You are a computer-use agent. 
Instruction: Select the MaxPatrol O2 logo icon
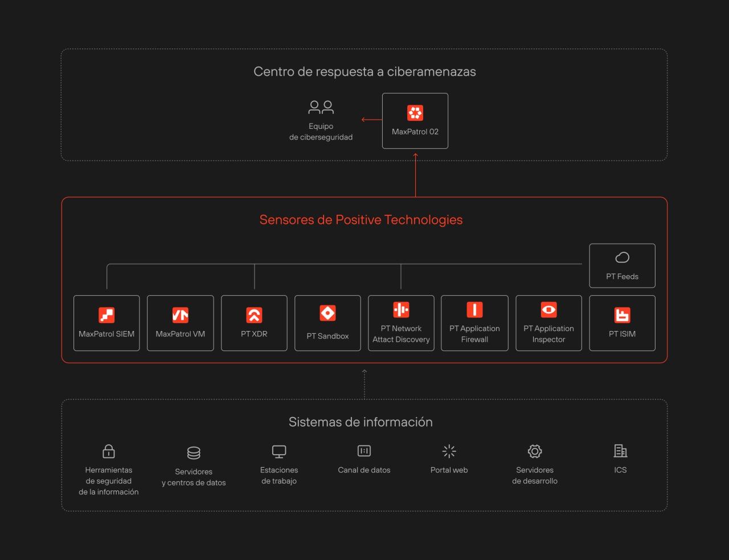(415, 113)
